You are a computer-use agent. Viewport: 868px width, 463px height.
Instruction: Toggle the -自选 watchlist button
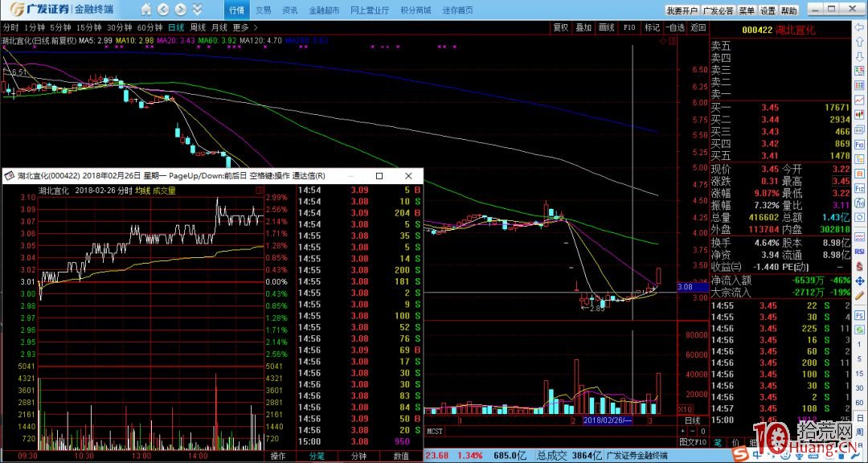(675, 27)
